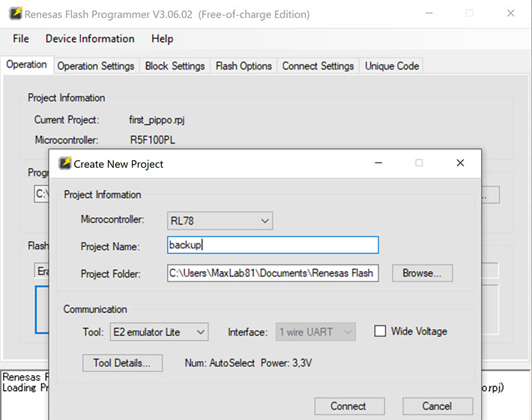Click the Cancel button in dialog
The height and width of the screenshot is (420, 532).
click(438, 406)
